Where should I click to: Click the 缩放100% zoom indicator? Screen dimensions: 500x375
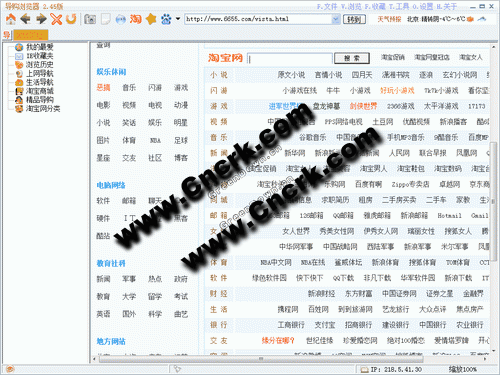(462, 369)
